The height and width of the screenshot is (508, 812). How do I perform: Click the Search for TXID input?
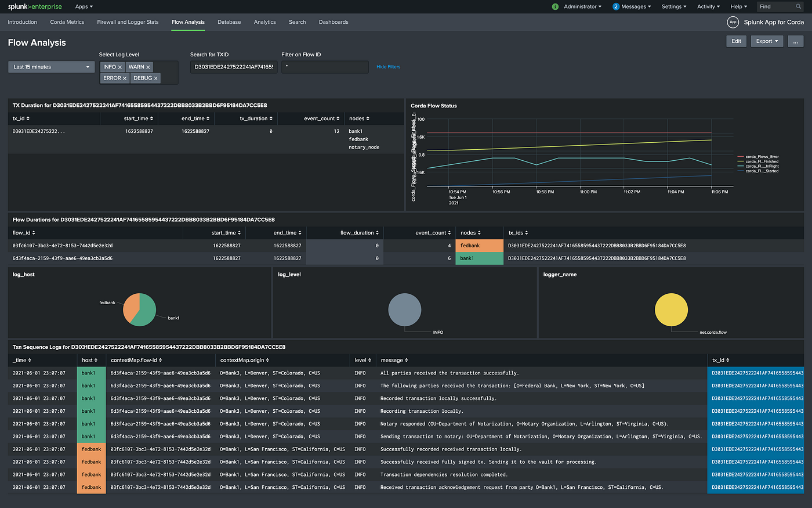coord(234,67)
